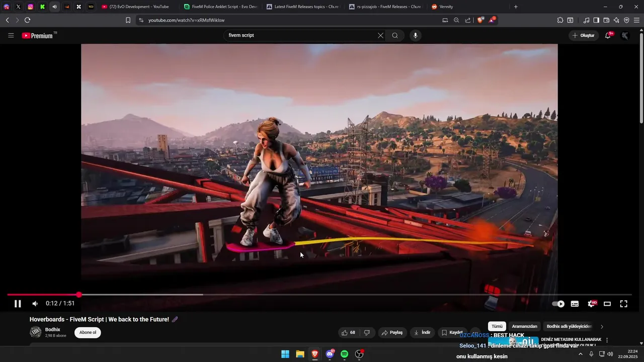Image resolution: width=644 pixels, height=362 pixels.
Task: Select 'Bodhix adlı yükleyiciden' chip
Action: coord(569,326)
